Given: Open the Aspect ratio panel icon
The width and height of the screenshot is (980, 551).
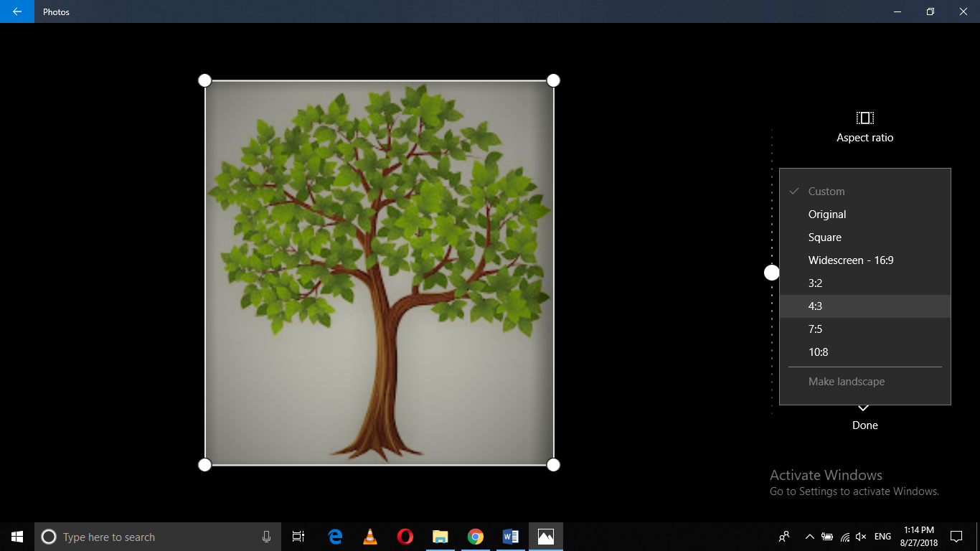Looking at the screenshot, I should click(864, 118).
